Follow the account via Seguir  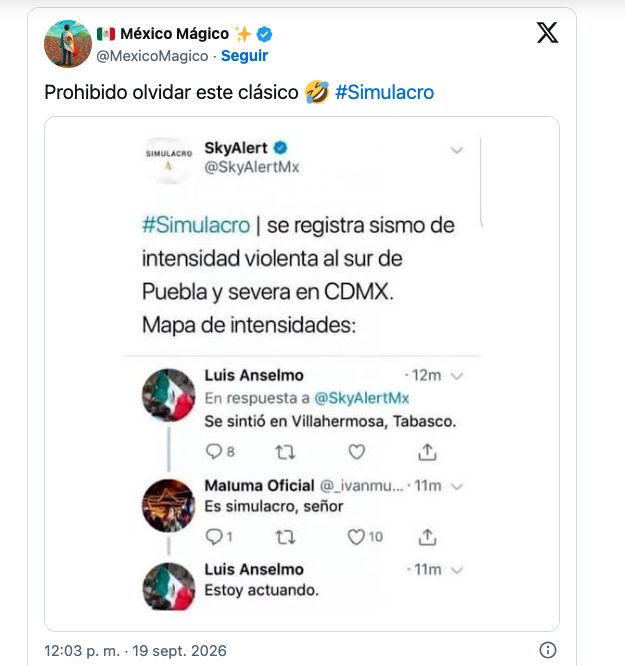[244, 56]
